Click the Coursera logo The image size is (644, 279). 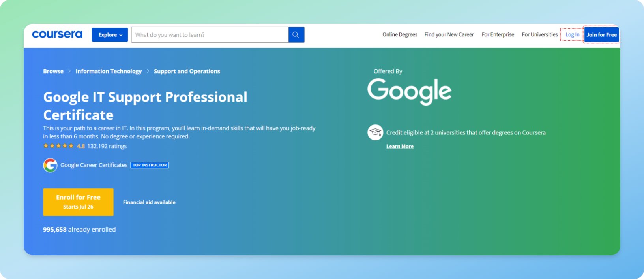[x=57, y=34]
